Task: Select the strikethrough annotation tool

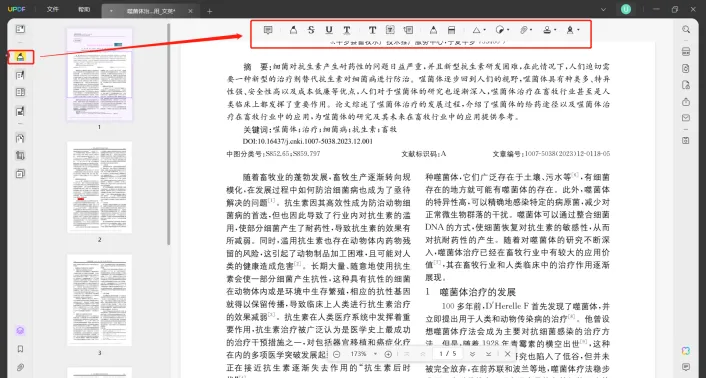Action: [x=311, y=30]
